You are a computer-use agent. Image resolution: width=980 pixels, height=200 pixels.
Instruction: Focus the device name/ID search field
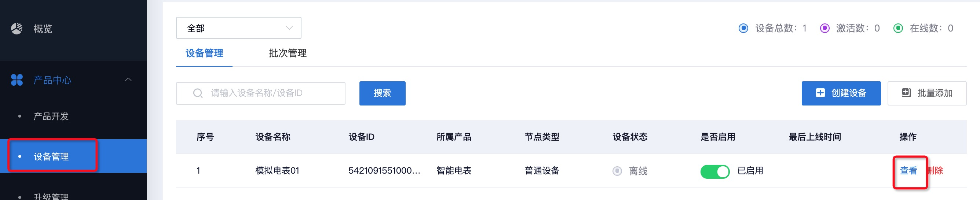(266, 93)
